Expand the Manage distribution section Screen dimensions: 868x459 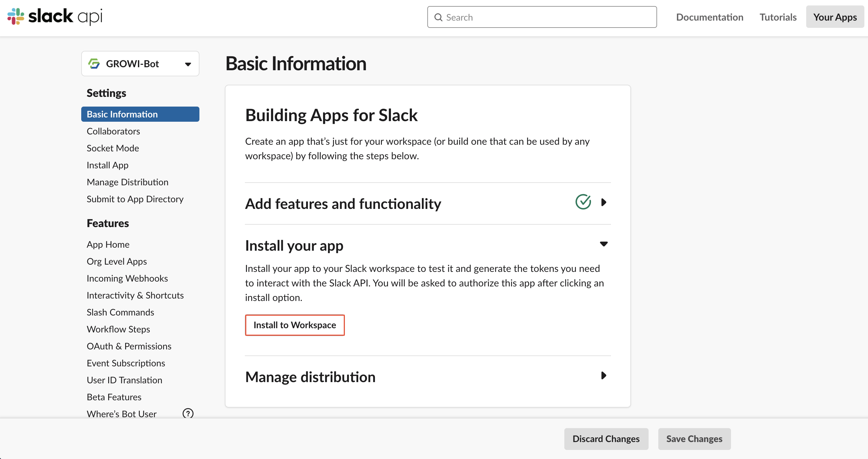(x=604, y=375)
